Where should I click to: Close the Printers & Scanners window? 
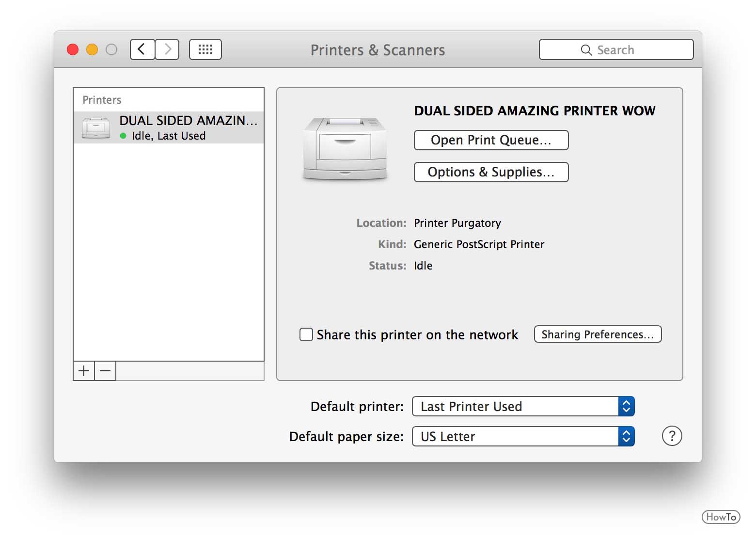tap(73, 49)
